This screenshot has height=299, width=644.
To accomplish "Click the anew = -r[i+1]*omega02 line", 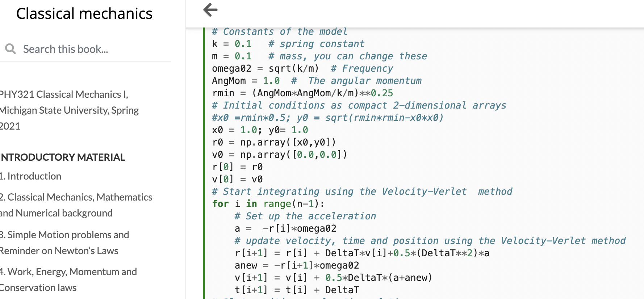I will click(x=297, y=265).
